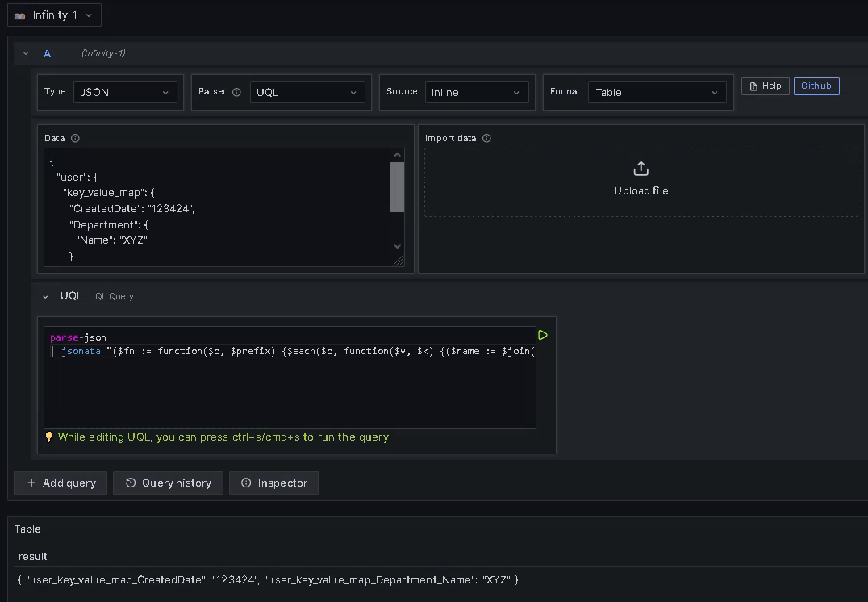Click Add query button
The height and width of the screenshot is (602, 868).
(61, 483)
